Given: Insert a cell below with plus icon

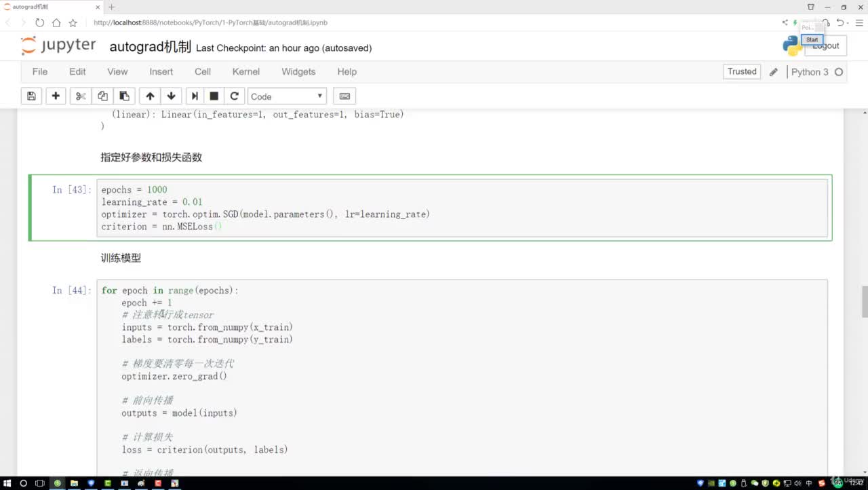Looking at the screenshot, I should click(x=56, y=96).
